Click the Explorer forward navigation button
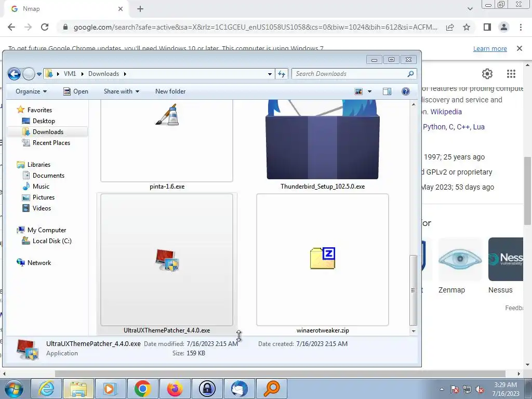Viewport: 532px width, 399px height. click(x=29, y=74)
